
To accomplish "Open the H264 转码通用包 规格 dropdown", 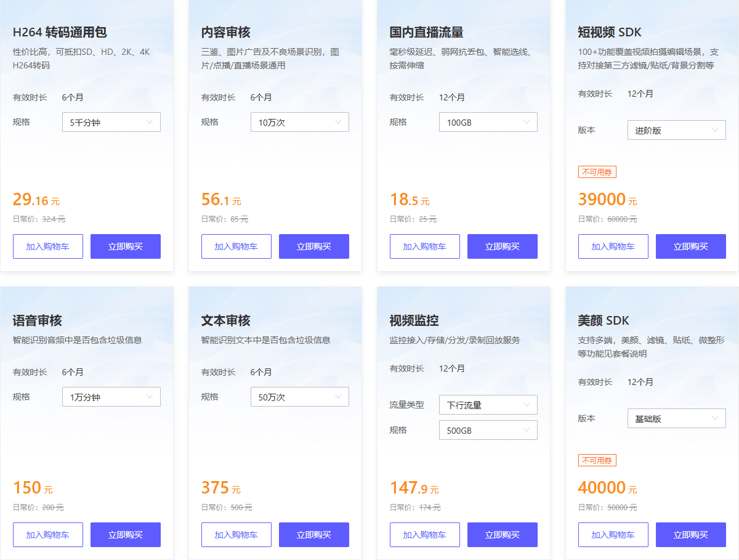I will (x=111, y=122).
